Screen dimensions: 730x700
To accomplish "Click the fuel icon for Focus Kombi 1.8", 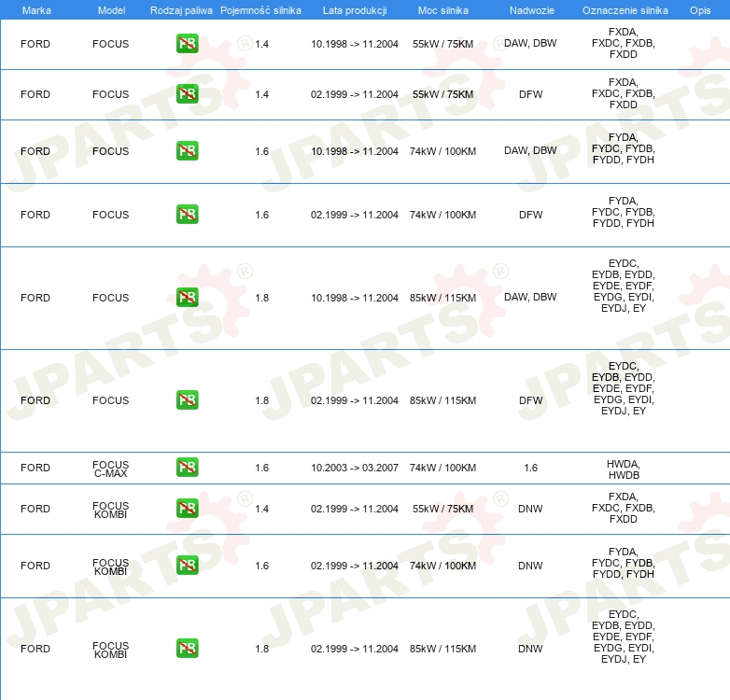I will tap(187, 648).
